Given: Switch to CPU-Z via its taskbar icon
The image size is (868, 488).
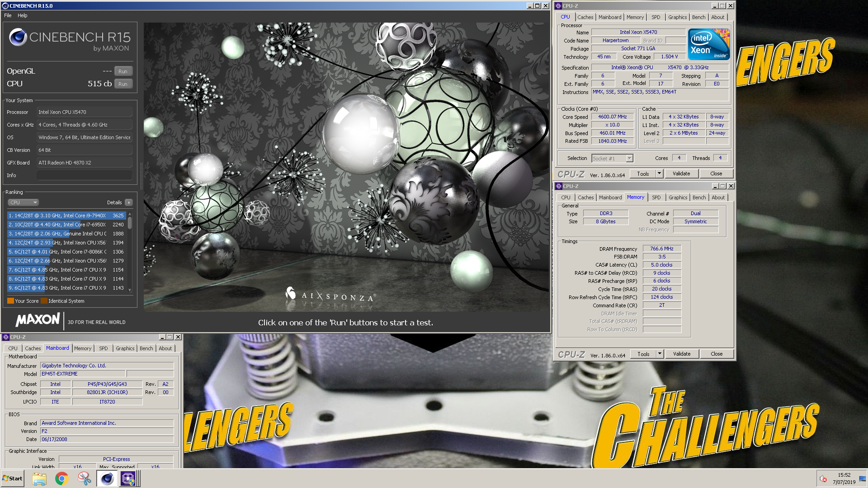Looking at the screenshot, I should (128, 479).
